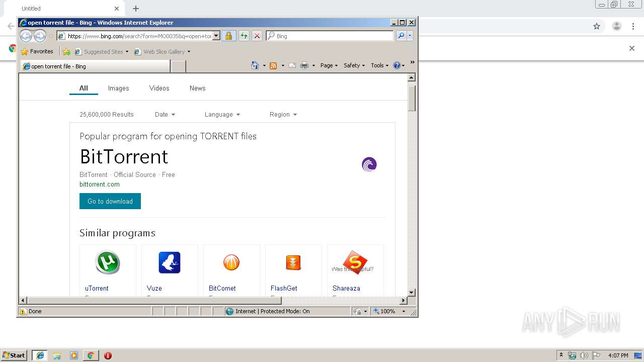Click the Home icon in the command bar
The width and height of the screenshot is (644, 362).
255,65
